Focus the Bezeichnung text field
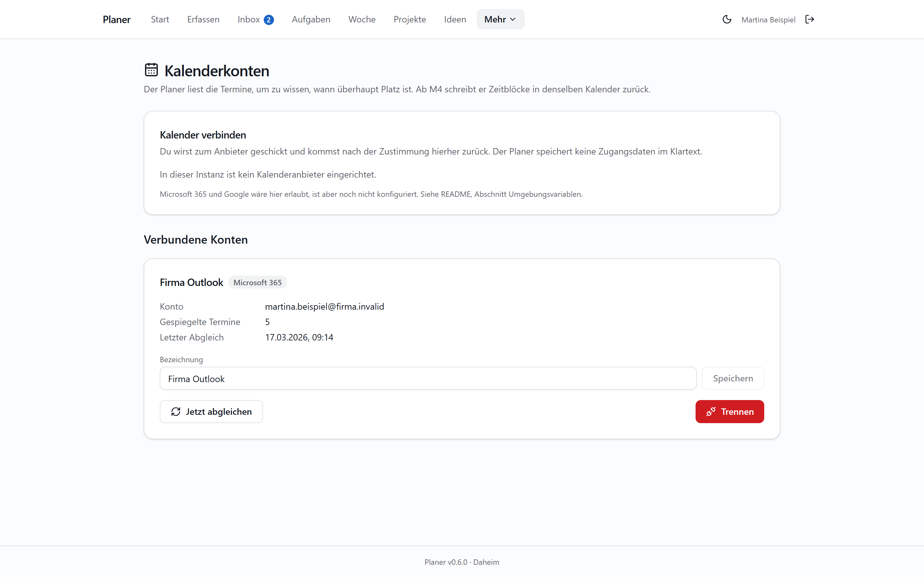Viewport: 924px width, 577px height. 428,378
